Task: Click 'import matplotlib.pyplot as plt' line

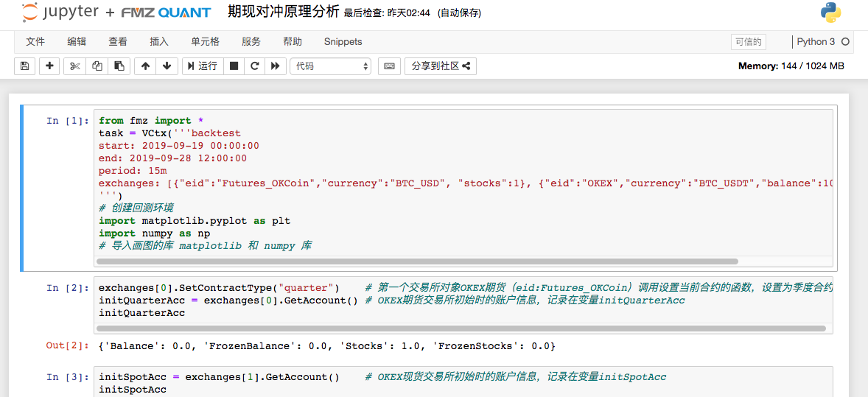Action: point(195,220)
